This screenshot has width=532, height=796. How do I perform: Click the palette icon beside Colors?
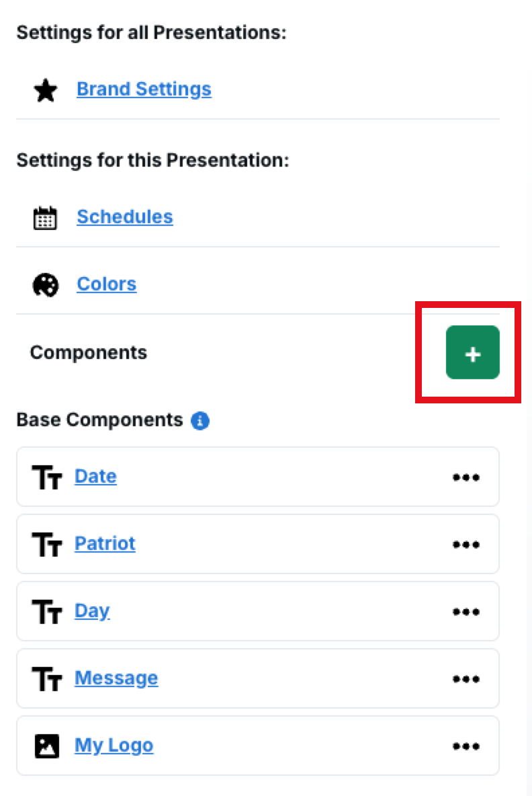pos(46,285)
